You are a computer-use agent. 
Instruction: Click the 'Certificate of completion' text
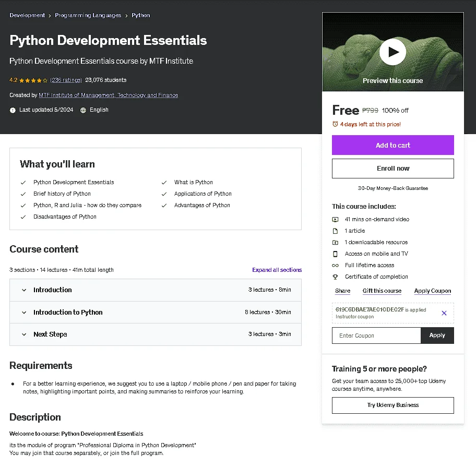tap(376, 277)
